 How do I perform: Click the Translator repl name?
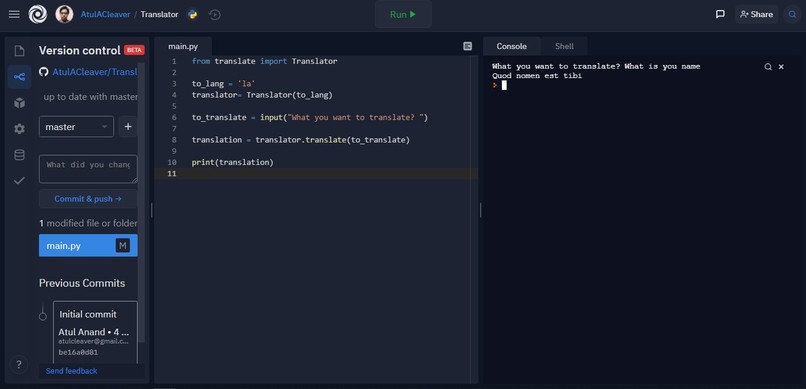[x=159, y=14]
